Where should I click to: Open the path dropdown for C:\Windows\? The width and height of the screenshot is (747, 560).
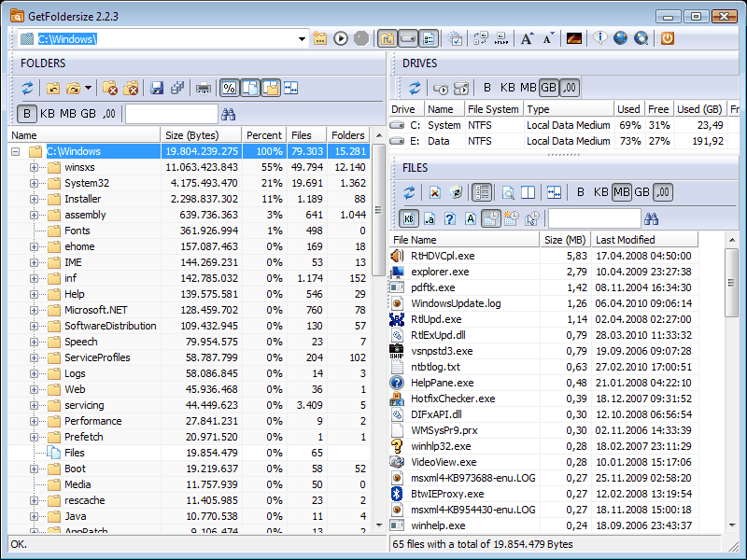[x=302, y=39]
